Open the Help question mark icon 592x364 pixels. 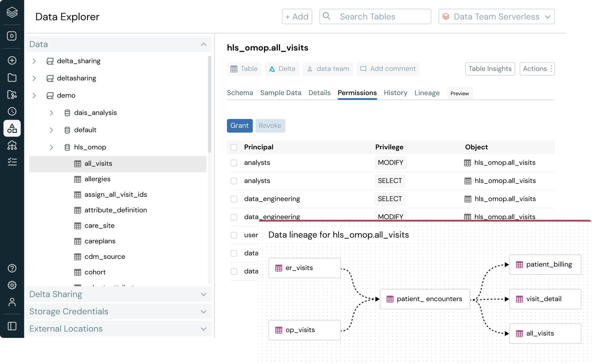pyautogui.click(x=12, y=268)
